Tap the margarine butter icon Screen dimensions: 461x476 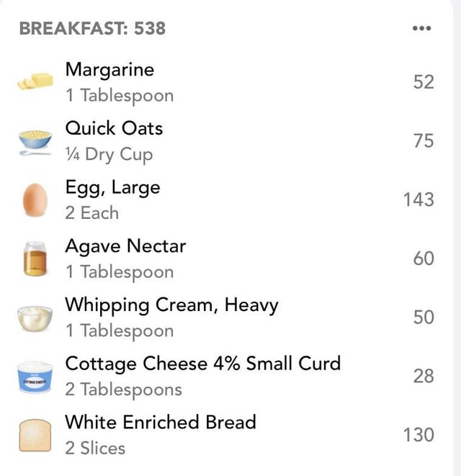[35, 81]
